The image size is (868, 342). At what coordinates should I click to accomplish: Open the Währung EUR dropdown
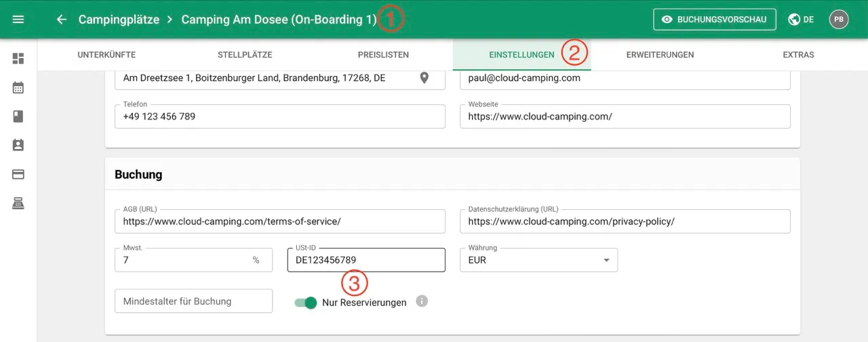point(538,260)
